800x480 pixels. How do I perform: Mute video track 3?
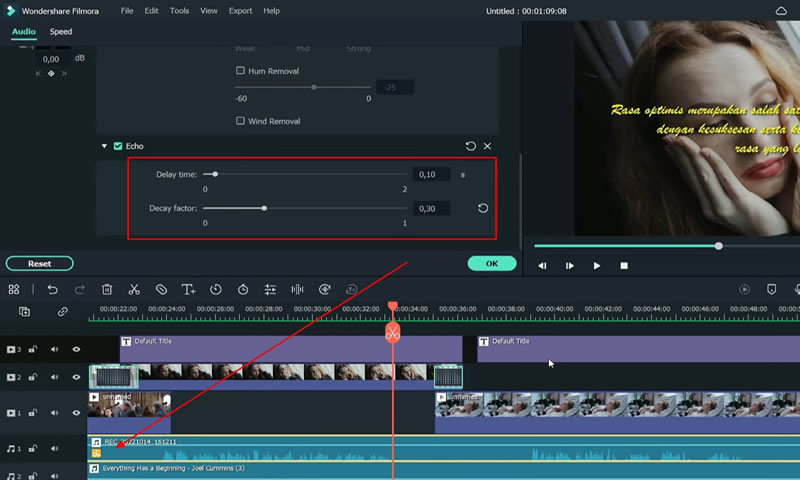coord(54,349)
